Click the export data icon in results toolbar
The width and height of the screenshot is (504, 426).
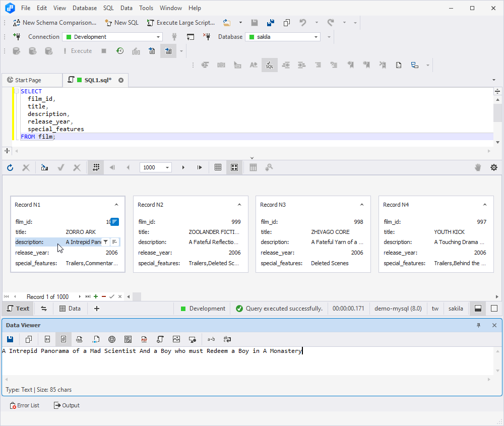pyautogui.click(x=44, y=167)
